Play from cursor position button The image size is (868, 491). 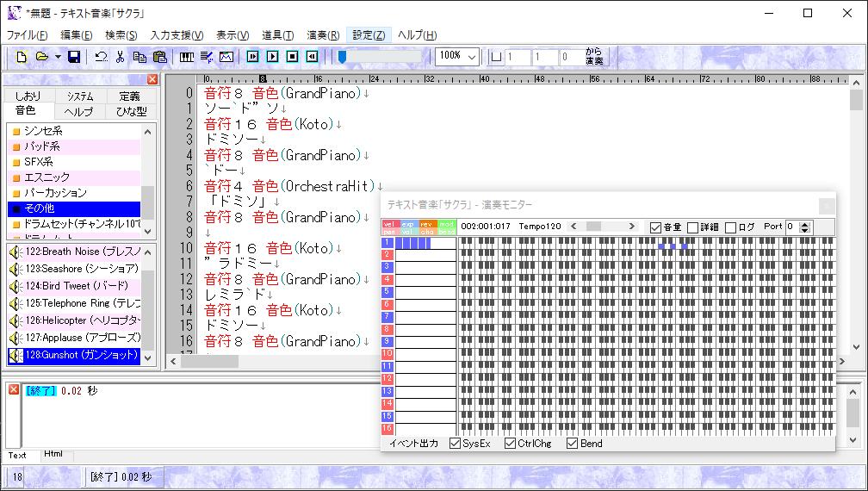click(x=253, y=57)
